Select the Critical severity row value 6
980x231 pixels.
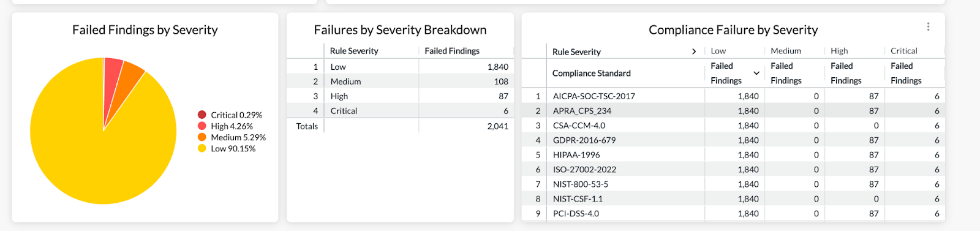[506, 111]
